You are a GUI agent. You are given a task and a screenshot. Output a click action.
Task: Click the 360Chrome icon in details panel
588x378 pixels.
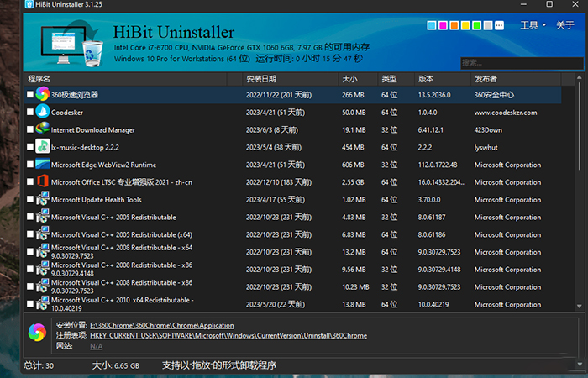[x=37, y=333]
